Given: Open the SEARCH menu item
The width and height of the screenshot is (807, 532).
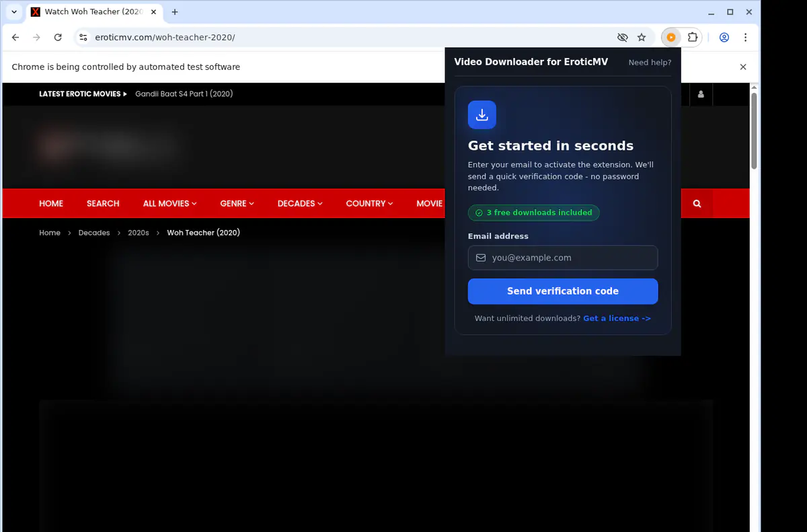Looking at the screenshot, I should tap(103, 203).
